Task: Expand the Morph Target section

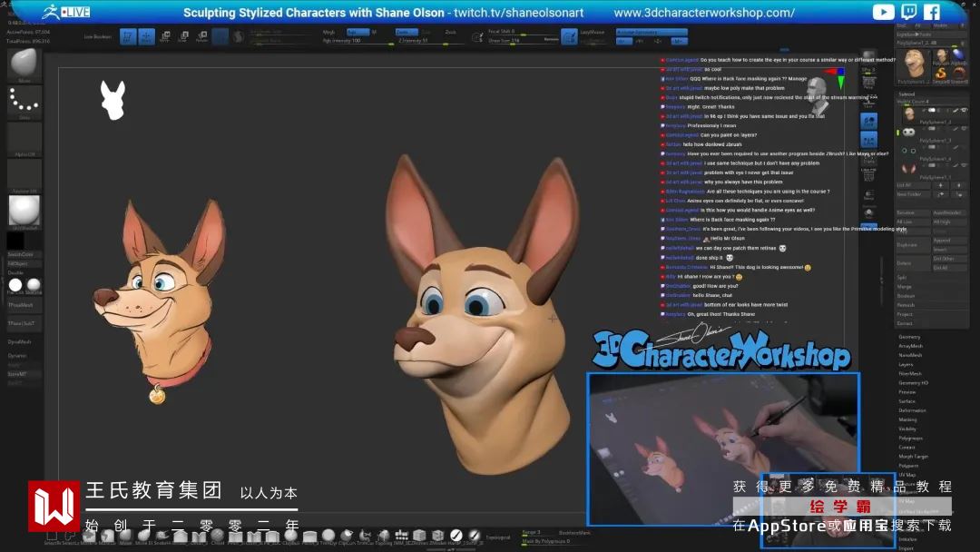Action: coord(914,457)
